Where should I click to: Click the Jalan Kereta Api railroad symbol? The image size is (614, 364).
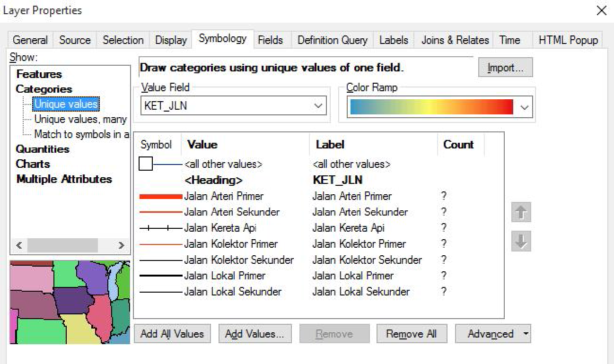click(x=161, y=228)
